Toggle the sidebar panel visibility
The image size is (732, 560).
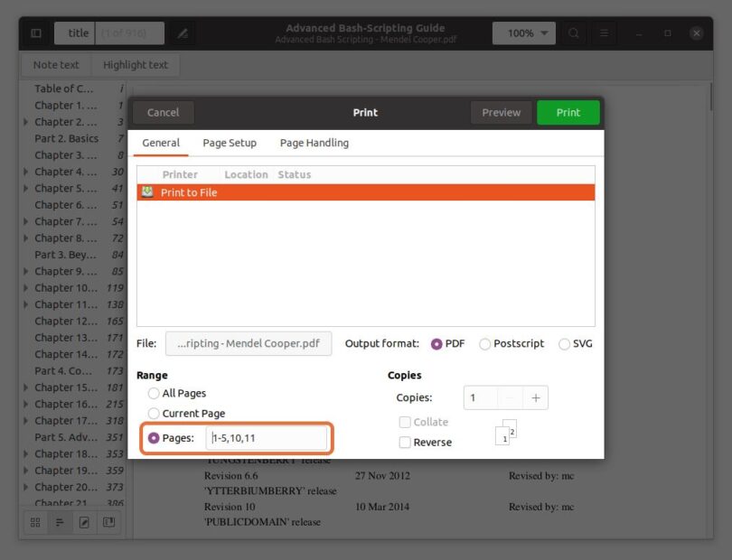(34, 33)
